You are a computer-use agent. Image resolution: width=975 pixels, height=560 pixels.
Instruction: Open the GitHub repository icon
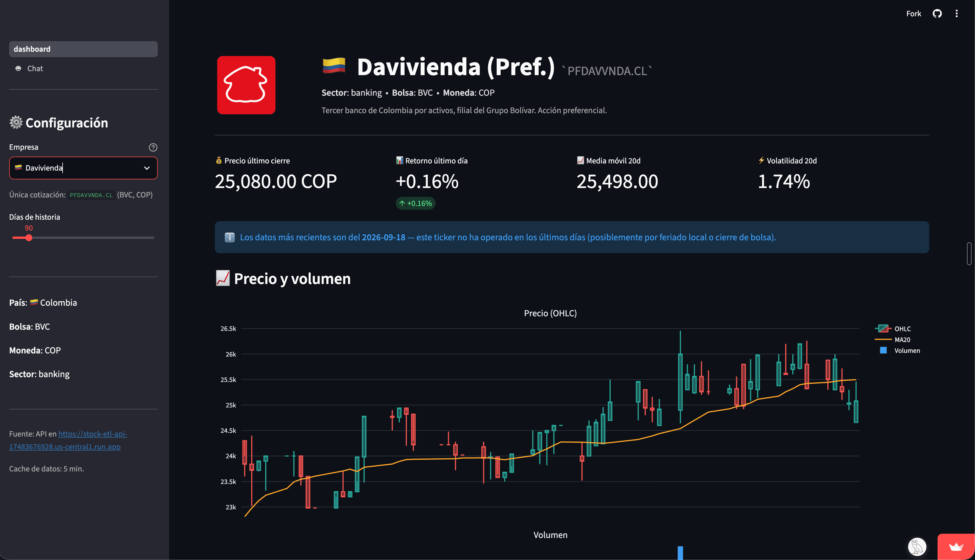[937, 14]
